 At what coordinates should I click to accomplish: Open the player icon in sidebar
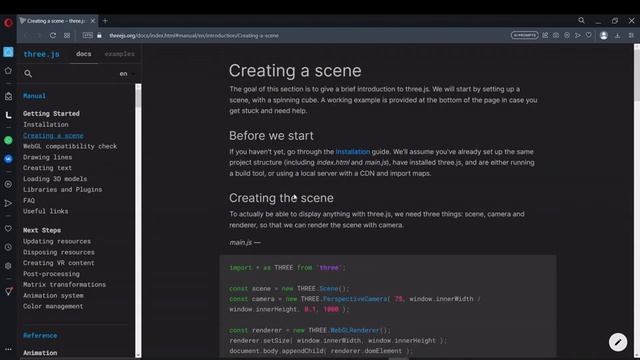(8, 184)
